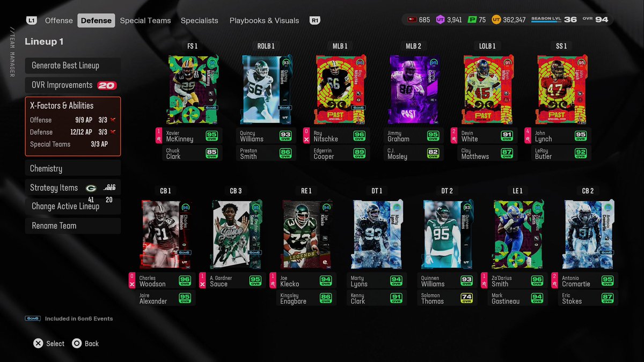Select backup LeRoy Butler row
The height and width of the screenshot is (362, 644).
562,153
